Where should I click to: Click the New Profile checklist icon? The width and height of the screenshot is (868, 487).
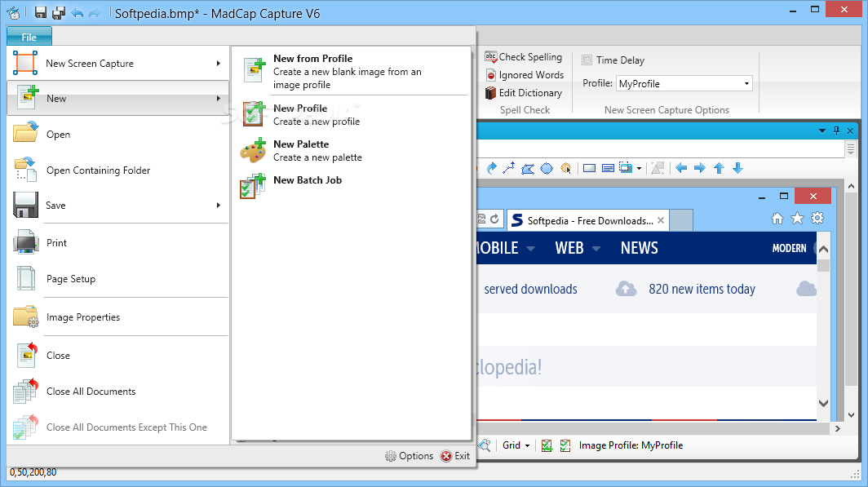pos(254,113)
